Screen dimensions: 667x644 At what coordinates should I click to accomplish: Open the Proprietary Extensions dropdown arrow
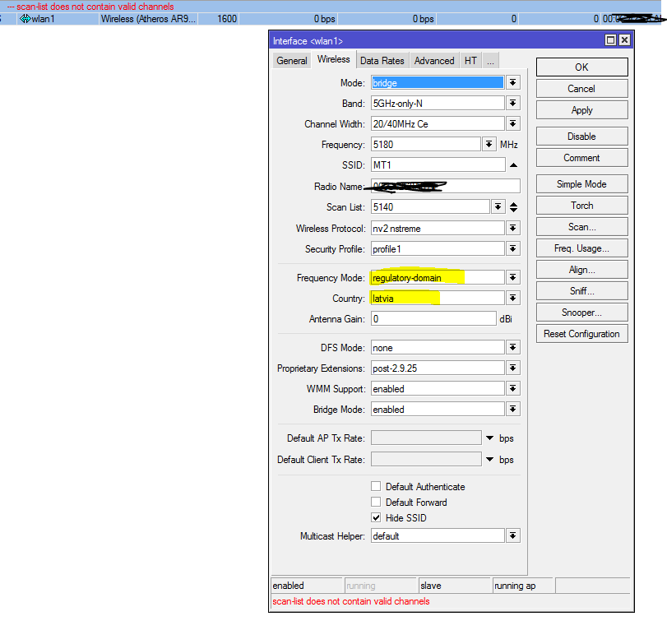[513, 368]
